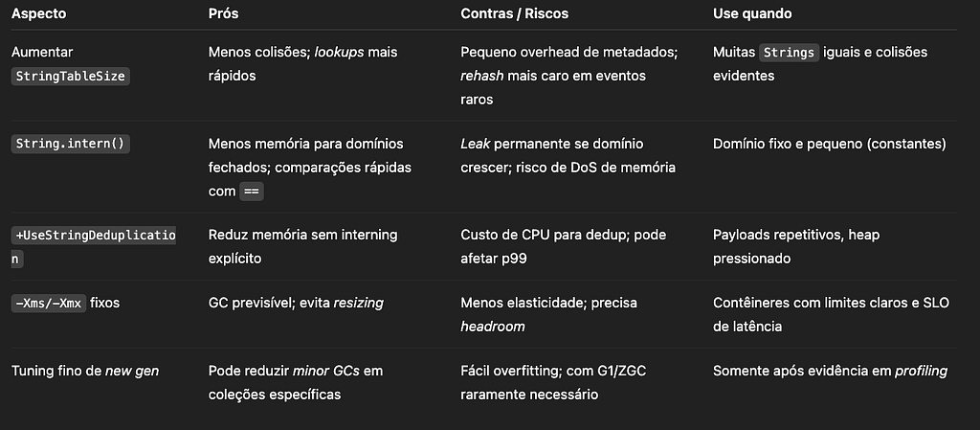This screenshot has height=430, width=980.
Task: Click 'Contêineres com limites claros' cell
Action: pyautogui.click(x=832, y=314)
